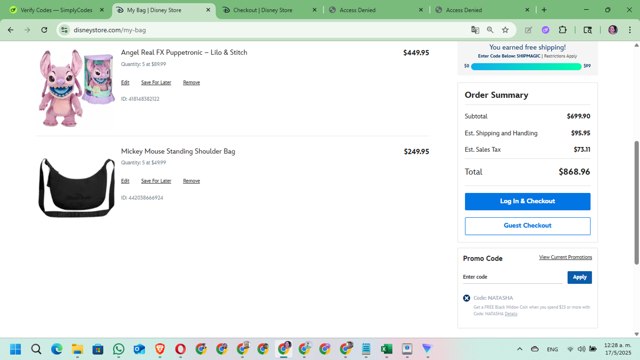Click the Enter code promo field
640x360 pixels.
pos(512,277)
